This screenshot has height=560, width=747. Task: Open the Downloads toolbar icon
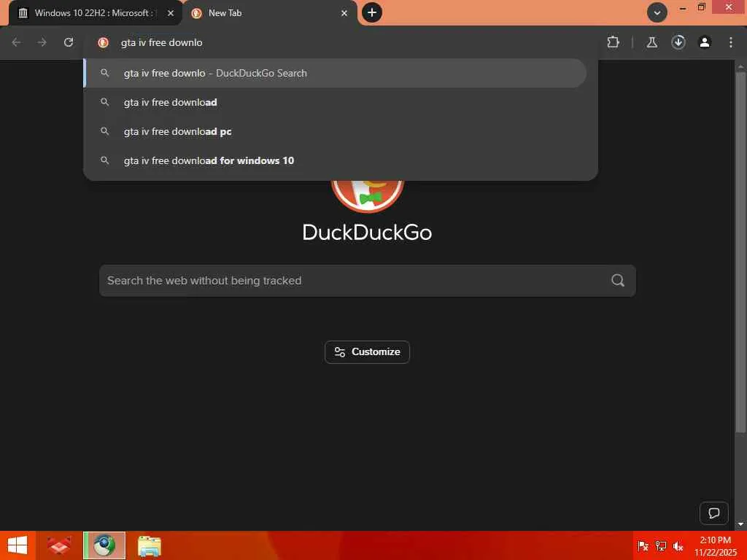point(678,42)
